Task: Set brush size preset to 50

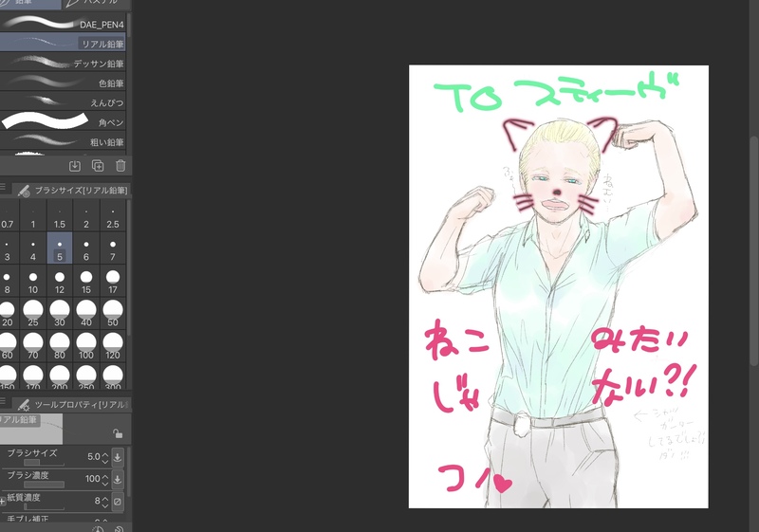Action: (x=113, y=313)
